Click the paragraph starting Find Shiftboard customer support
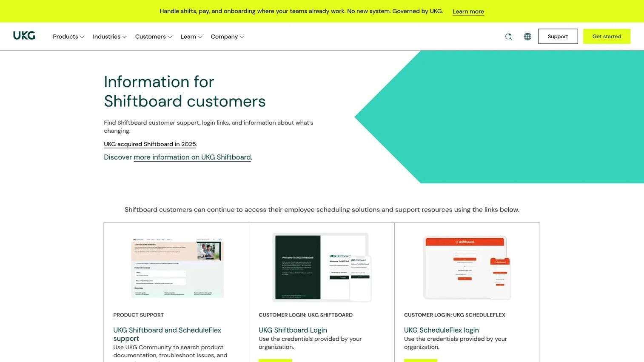The width and height of the screenshot is (644, 362). [208, 127]
